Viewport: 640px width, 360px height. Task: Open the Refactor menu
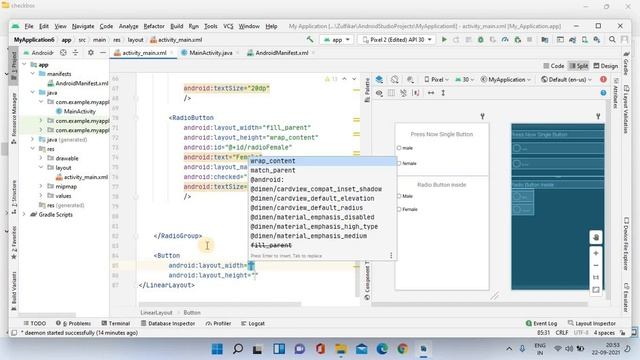pyautogui.click(x=154, y=26)
